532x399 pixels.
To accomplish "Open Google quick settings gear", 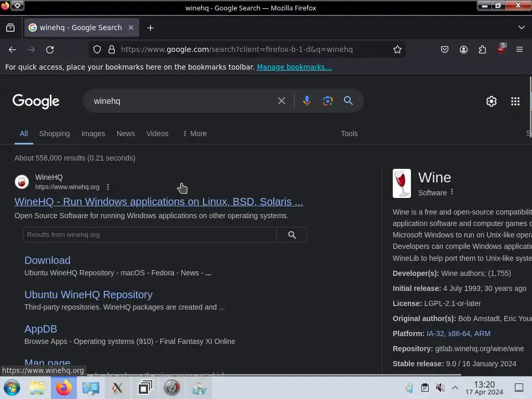I will point(491,101).
